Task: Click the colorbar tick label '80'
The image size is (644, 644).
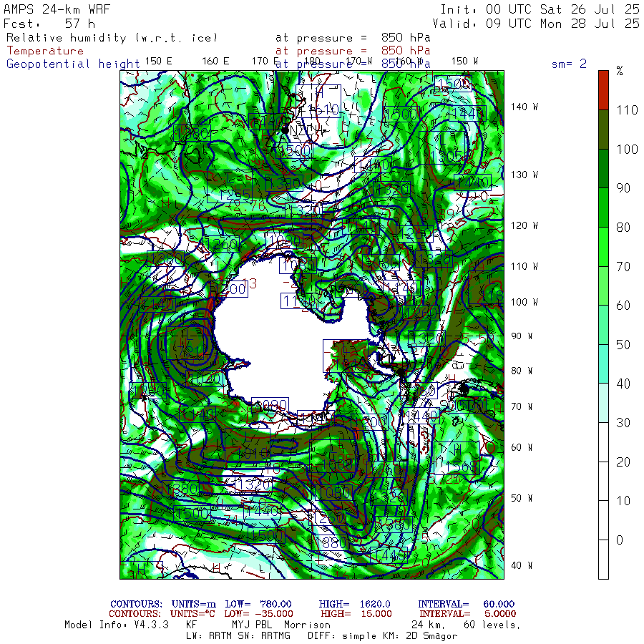Action: point(623,227)
